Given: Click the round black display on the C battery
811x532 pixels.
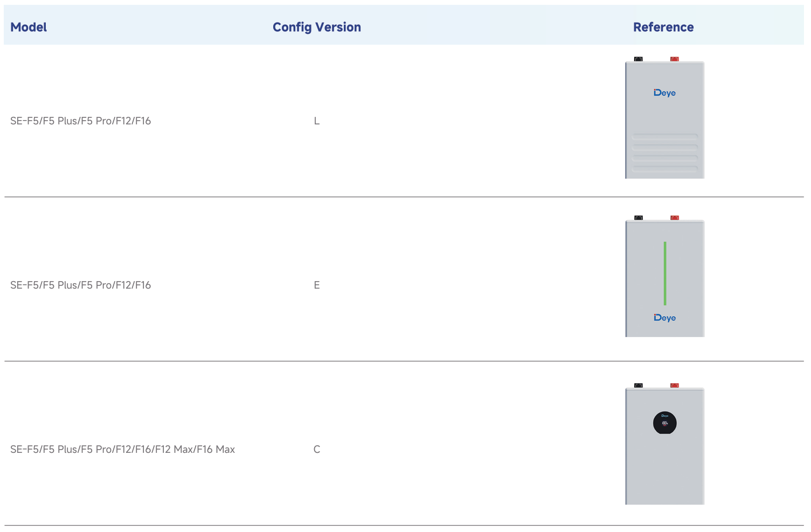Looking at the screenshot, I should point(664,423).
